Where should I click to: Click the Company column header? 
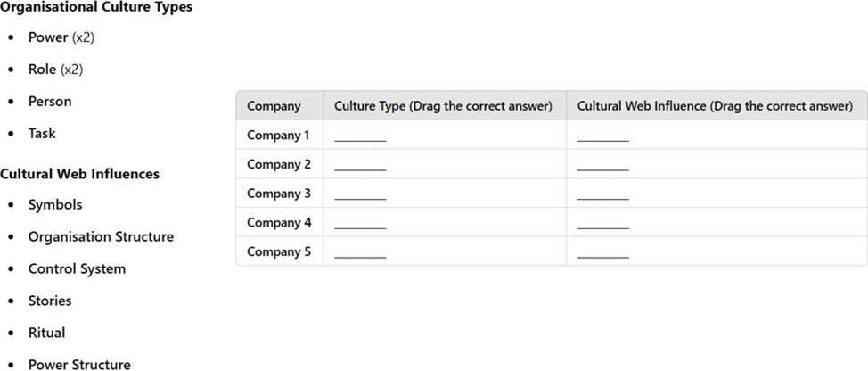point(274,106)
